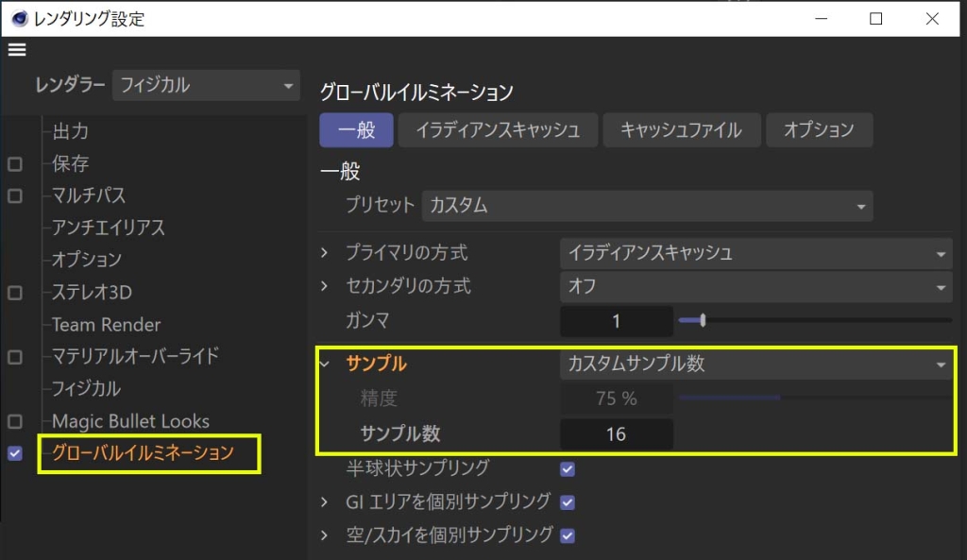The image size is (967, 560).
Task: Toggle the 半球状サンプリング checkbox
Action: pos(568,469)
